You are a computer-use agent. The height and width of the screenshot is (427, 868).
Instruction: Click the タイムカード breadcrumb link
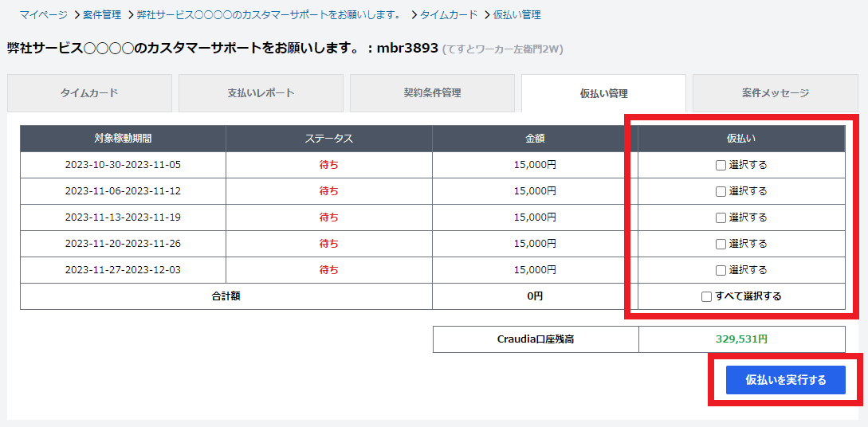(x=449, y=15)
